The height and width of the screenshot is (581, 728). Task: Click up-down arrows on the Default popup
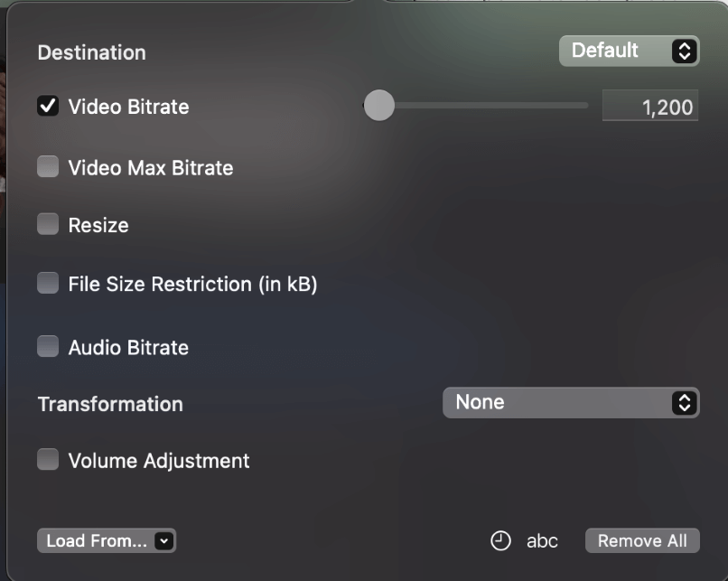[x=684, y=51]
